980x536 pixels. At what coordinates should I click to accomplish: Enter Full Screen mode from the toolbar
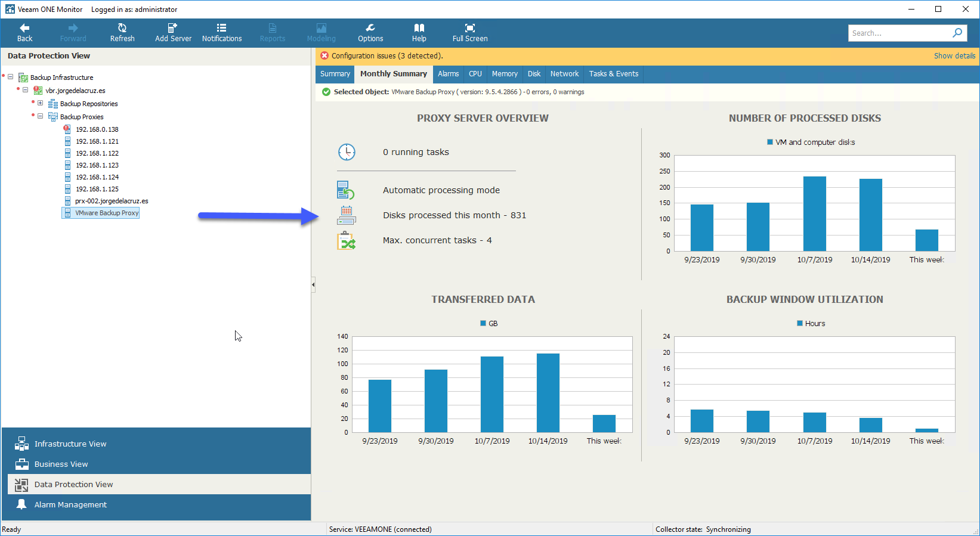470,28
